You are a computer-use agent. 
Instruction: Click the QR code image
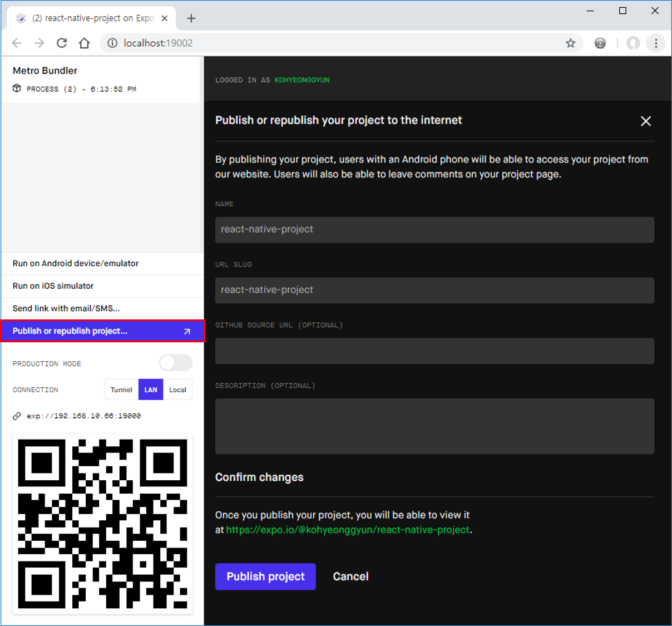102,524
